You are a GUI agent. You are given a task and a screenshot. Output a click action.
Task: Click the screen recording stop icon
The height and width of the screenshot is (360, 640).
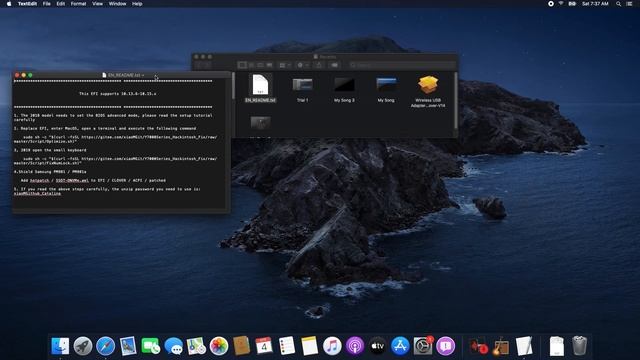click(x=551, y=4)
